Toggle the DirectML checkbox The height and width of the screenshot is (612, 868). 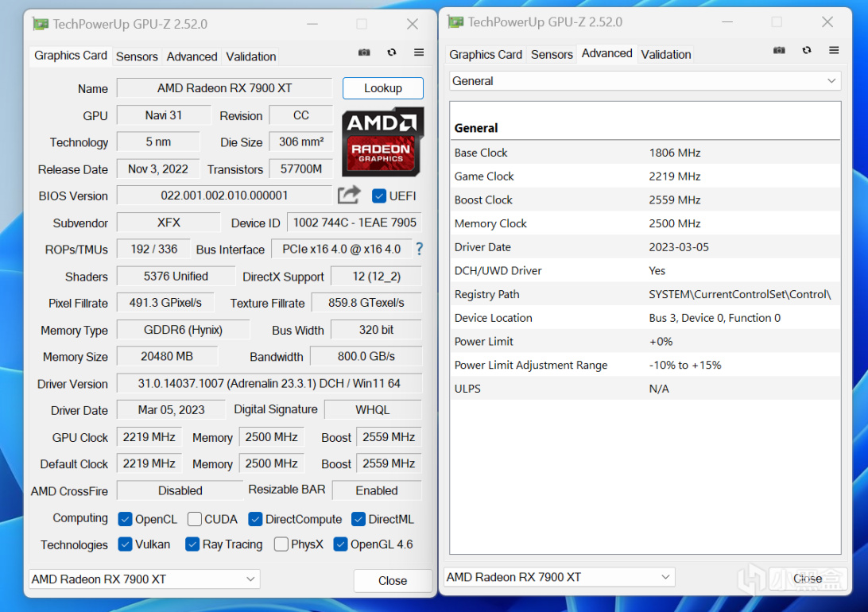point(358,519)
